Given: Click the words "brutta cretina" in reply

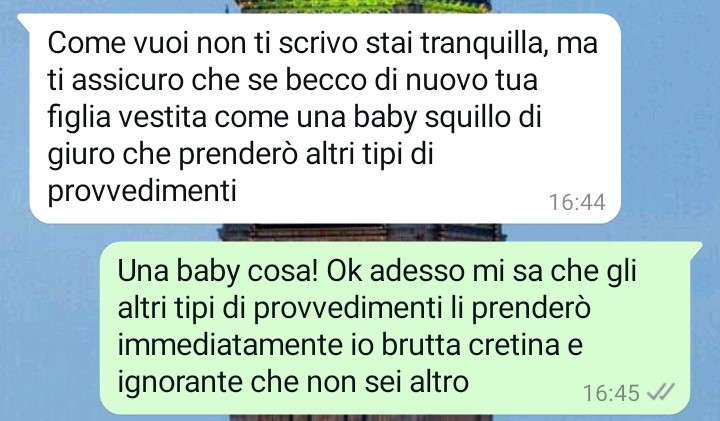Looking at the screenshot, I should click(x=470, y=345).
